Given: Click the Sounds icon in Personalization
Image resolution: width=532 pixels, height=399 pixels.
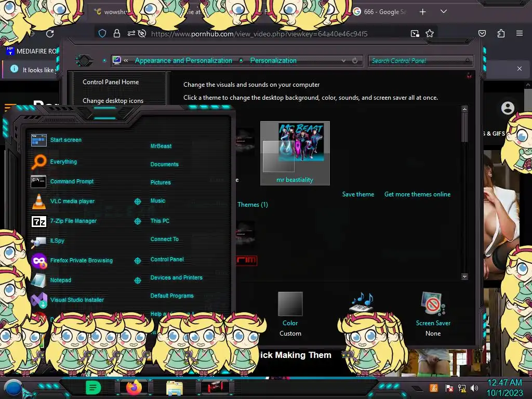Looking at the screenshot, I should point(362,302).
